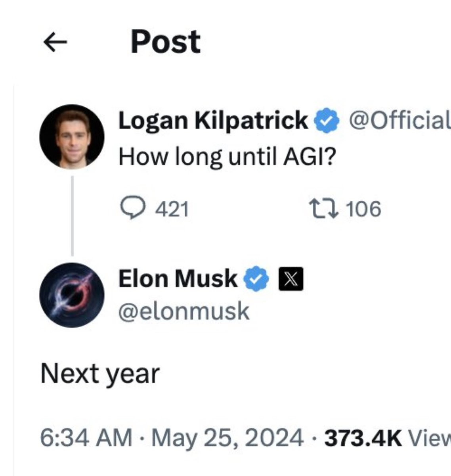Click the back arrow icon
The image size is (451, 476).
[x=55, y=42]
